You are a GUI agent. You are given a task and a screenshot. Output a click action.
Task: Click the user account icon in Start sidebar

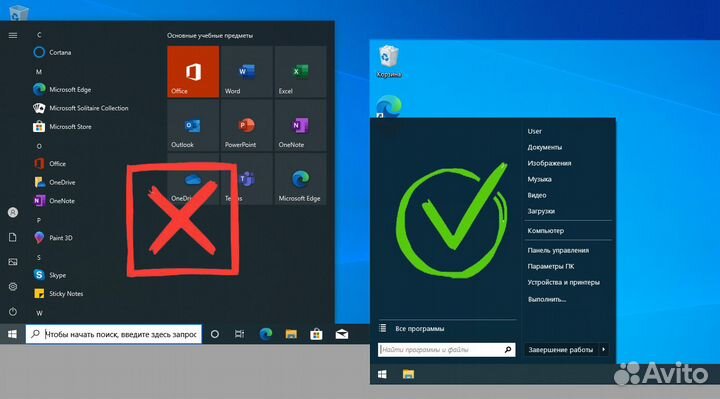[13, 212]
